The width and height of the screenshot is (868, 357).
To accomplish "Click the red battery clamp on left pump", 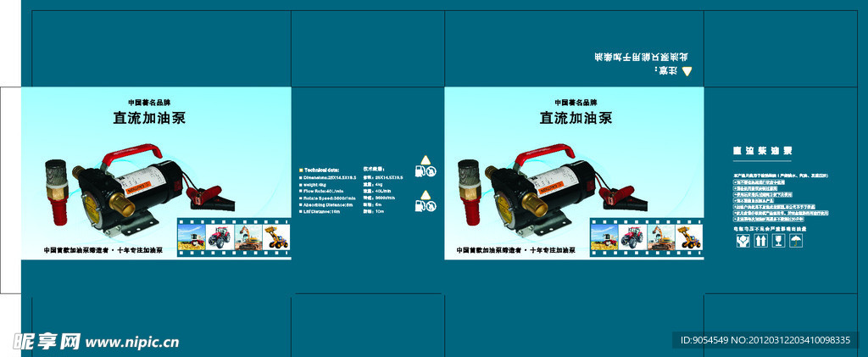I will [x=209, y=195].
